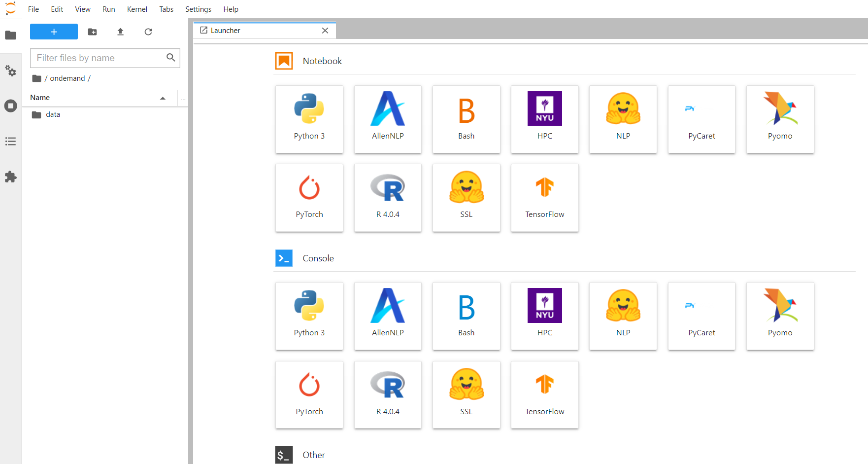This screenshot has height=464, width=868.
Task: Show the file browser sidebar panel
Action: 10,35
